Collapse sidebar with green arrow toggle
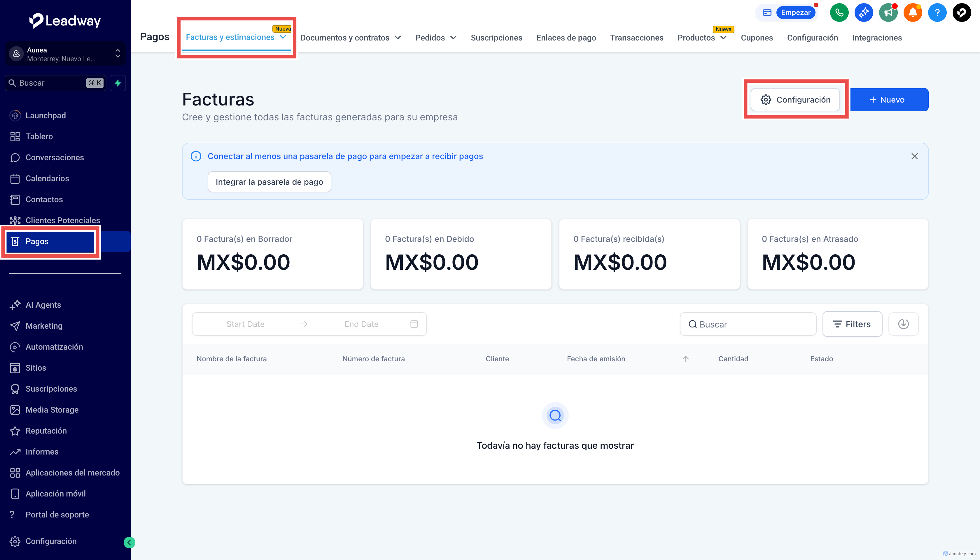Screen dimensions: 980x560 (129, 542)
